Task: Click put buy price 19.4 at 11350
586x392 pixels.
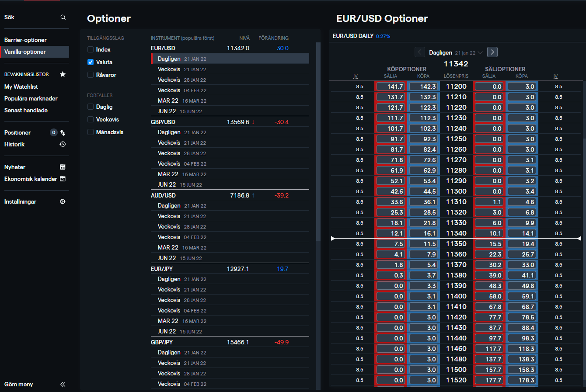Action: tap(522, 244)
